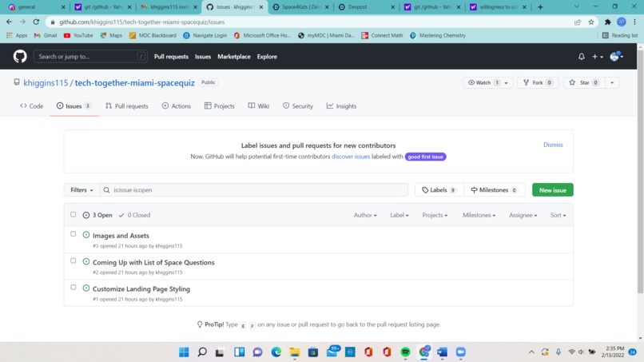Open the Milestones button beside Labels
Screen dimensions: 644x362
(495, 190)
